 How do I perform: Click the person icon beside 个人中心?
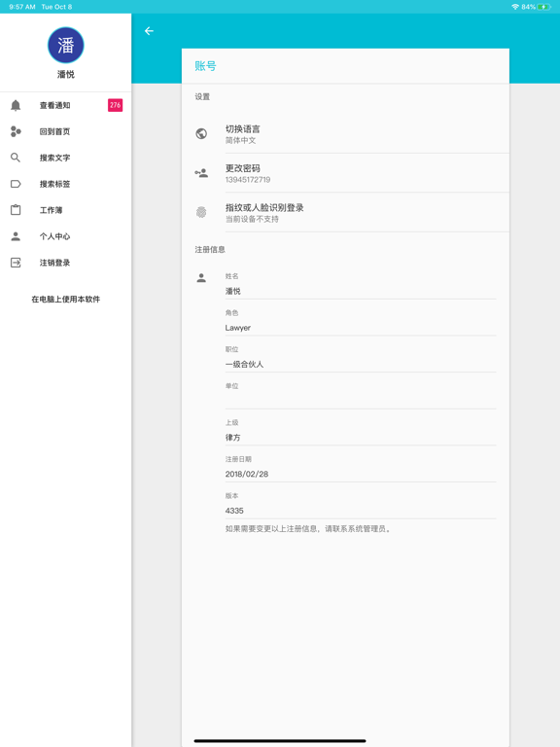pos(16,236)
